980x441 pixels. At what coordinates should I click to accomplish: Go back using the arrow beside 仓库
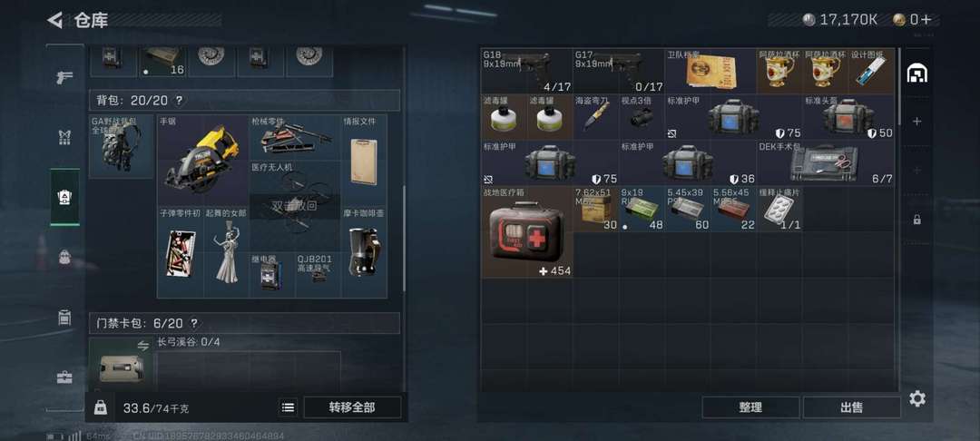click(55, 20)
